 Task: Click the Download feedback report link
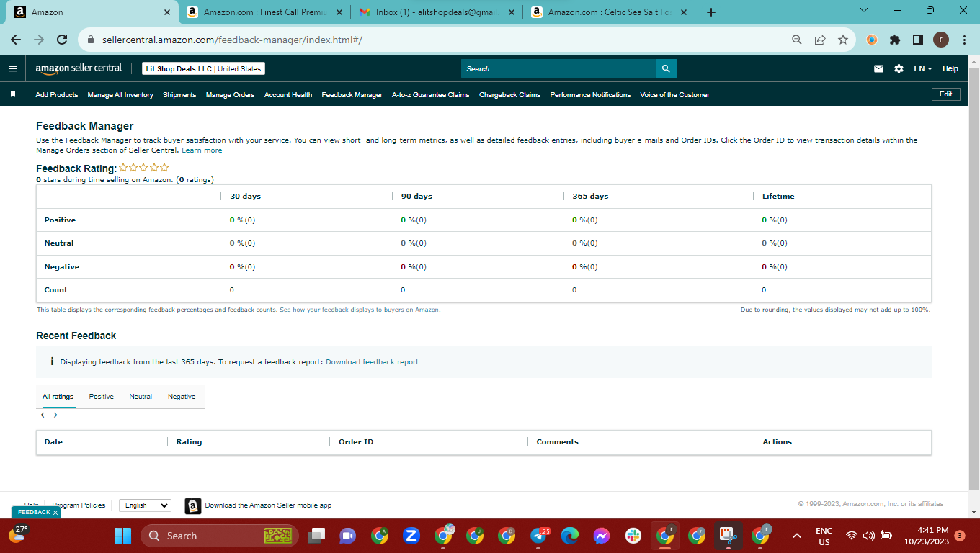click(372, 362)
